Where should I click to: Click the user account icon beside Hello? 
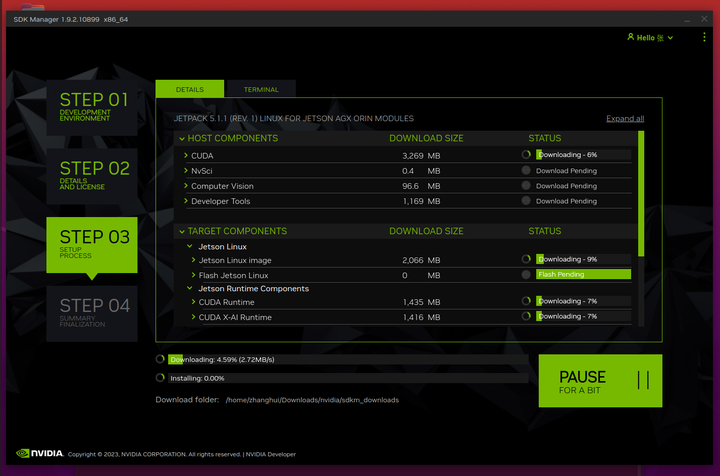click(x=630, y=37)
